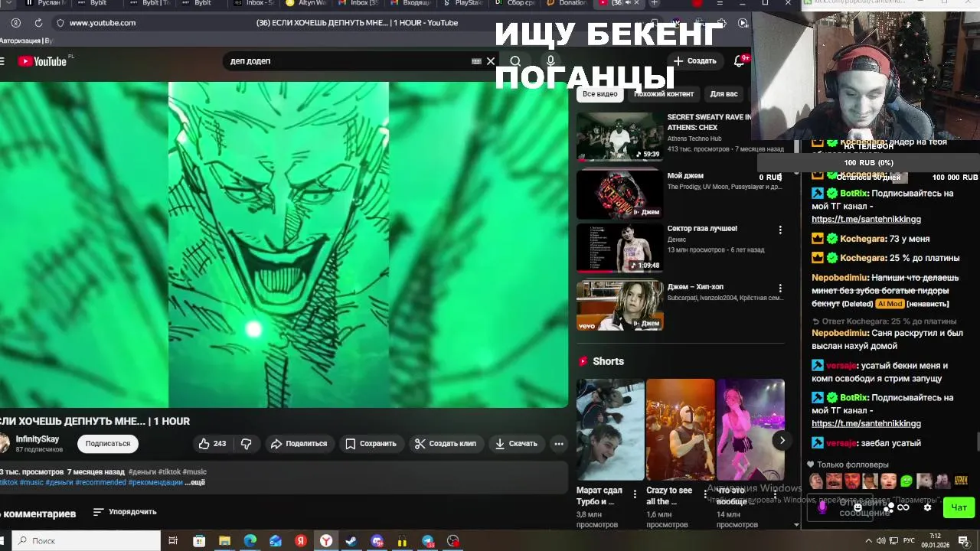Open Windows taskbar search Поиск
Viewport: 980px width, 551px height.
tap(87, 541)
